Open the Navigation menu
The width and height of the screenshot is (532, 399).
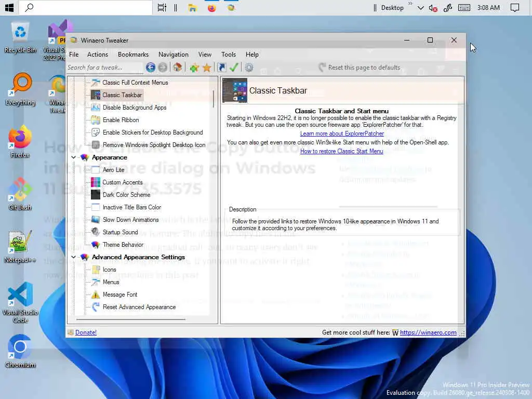[x=174, y=55]
